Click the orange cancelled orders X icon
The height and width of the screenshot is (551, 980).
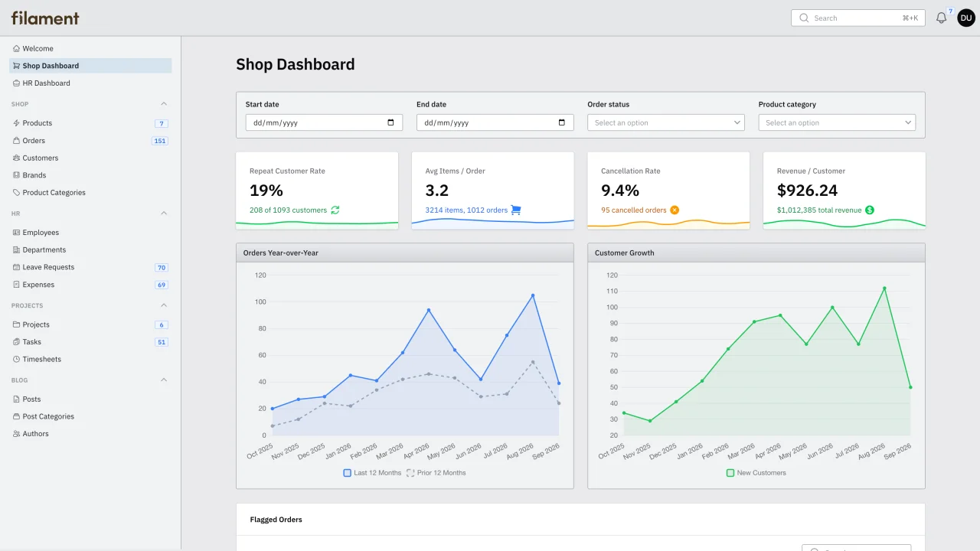tap(675, 210)
